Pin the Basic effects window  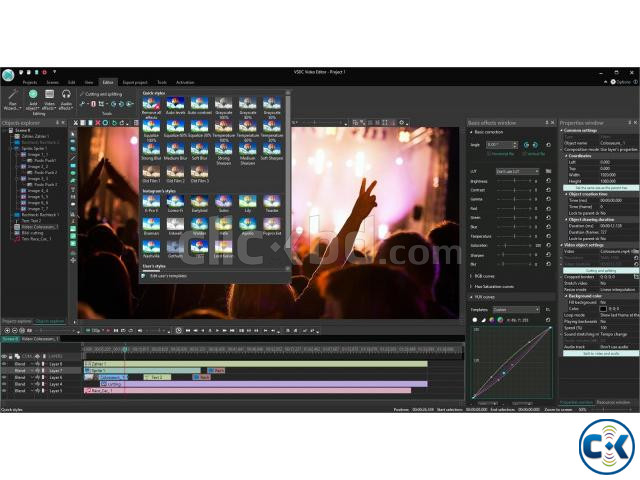tap(547, 122)
